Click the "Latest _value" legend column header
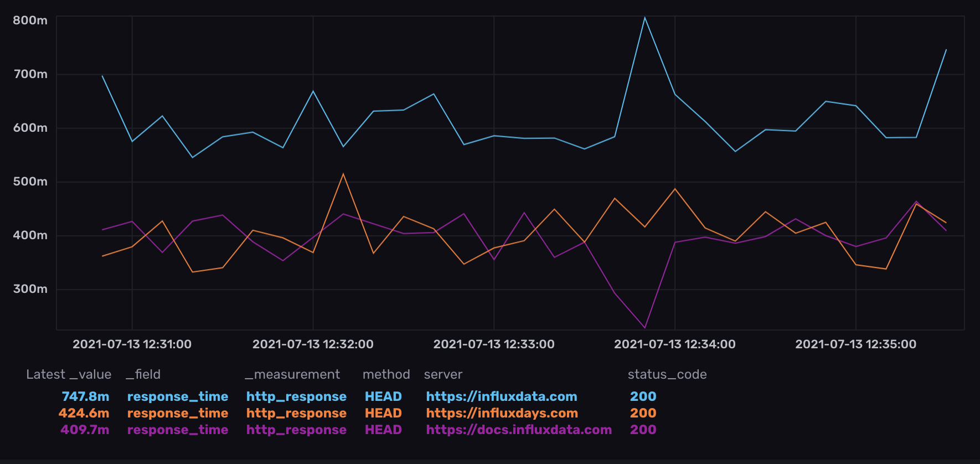The image size is (980, 464). tap(69, 374)
